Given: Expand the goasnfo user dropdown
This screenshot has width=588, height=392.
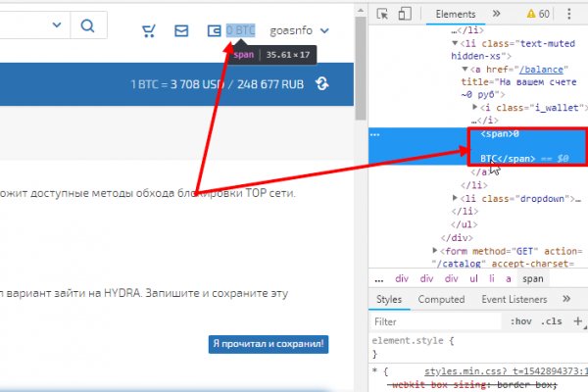Looking at the screenshot, I should point(324,30).
